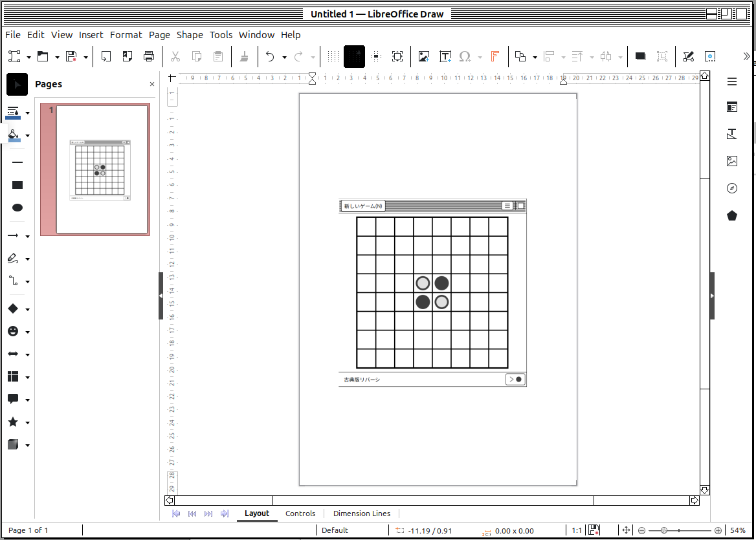This screenshot has width=756, height=540.
Task: Expand the Symbol Shapes dropdown arrow
Action: tap(27, 332)
